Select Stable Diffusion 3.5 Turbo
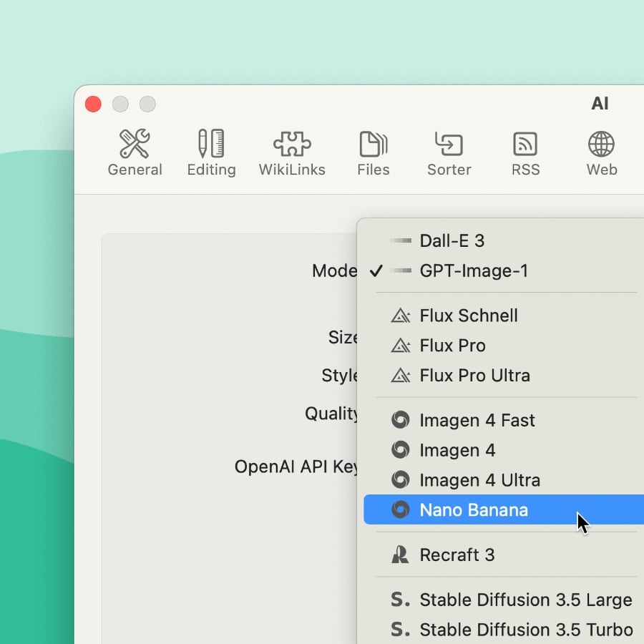Image resolution: width=644 pixels, height=644 pixels. pyautogui.click(x=526, y=630)
